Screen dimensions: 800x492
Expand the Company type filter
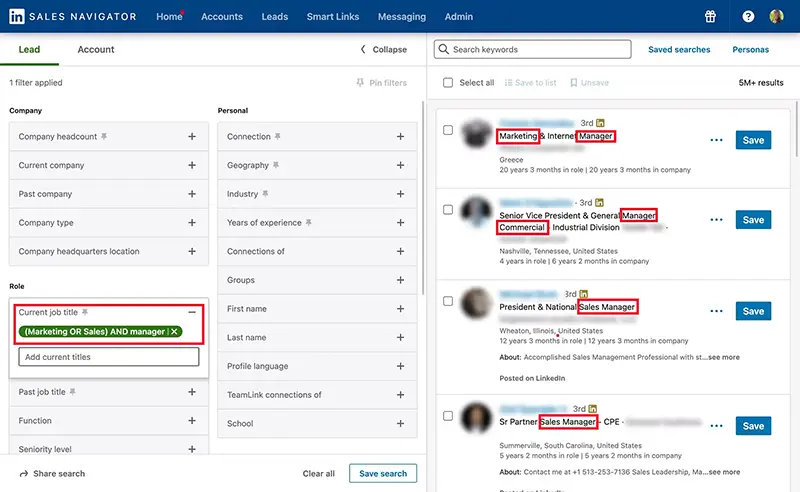192,223
